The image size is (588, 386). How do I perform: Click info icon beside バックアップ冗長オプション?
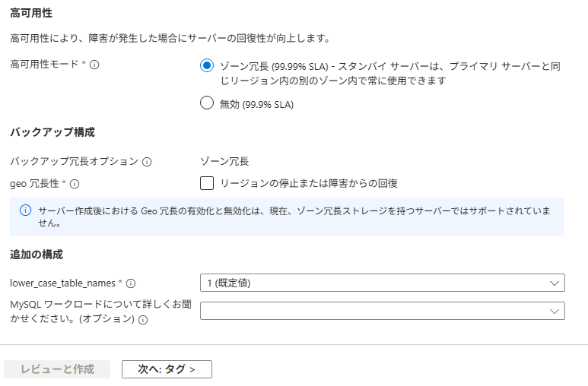pyautogui.click(x=147, y=162)
